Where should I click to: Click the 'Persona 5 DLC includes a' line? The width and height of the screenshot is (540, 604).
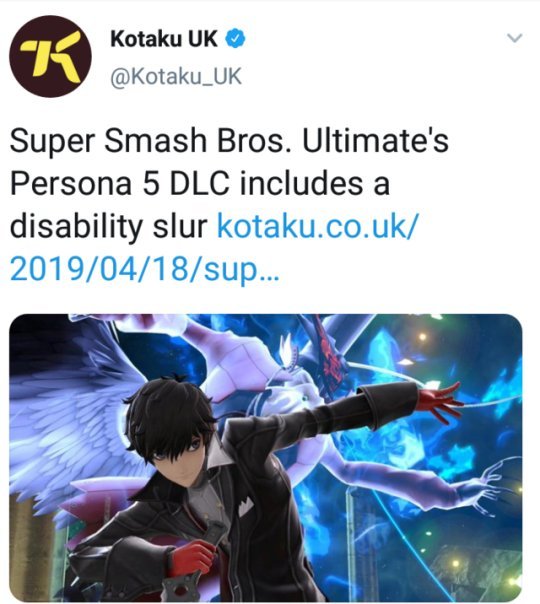coord(200,183)
